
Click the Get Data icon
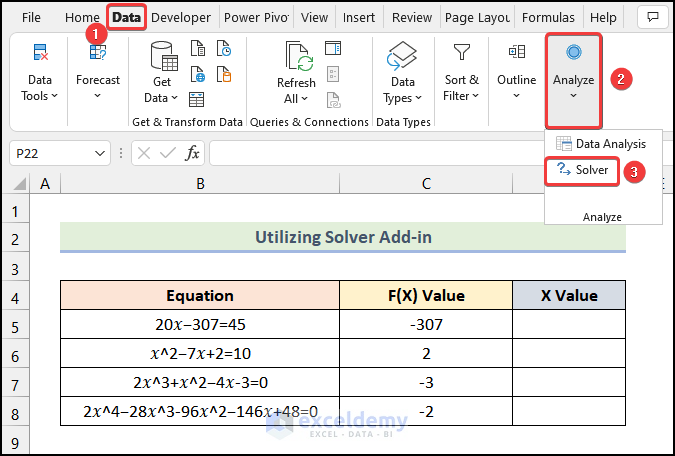coord(161,70)
